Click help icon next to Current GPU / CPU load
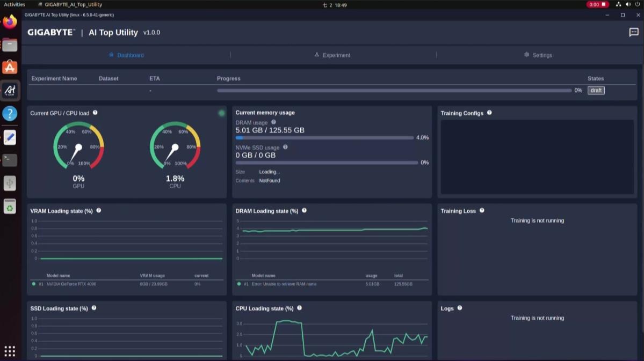The height and width of the screenshot is (361, 644). pyautogui.click(x=95, y=113)
